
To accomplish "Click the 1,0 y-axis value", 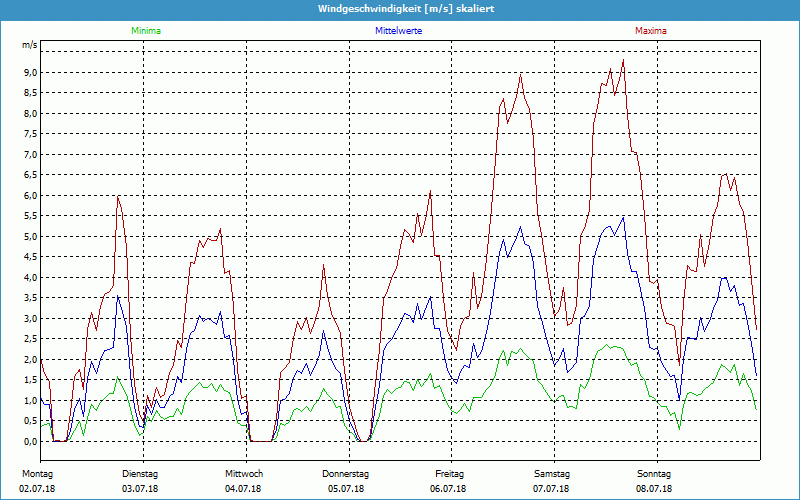I will click(31, 401).
